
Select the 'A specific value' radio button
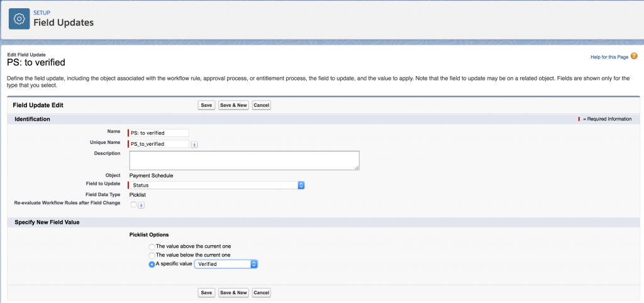(x=152, y=265)
